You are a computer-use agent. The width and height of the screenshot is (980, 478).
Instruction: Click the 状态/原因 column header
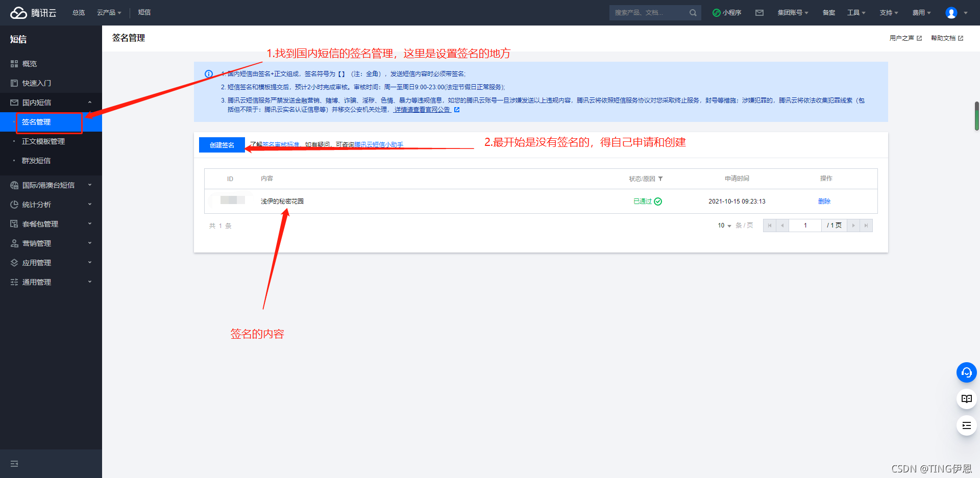642,179
